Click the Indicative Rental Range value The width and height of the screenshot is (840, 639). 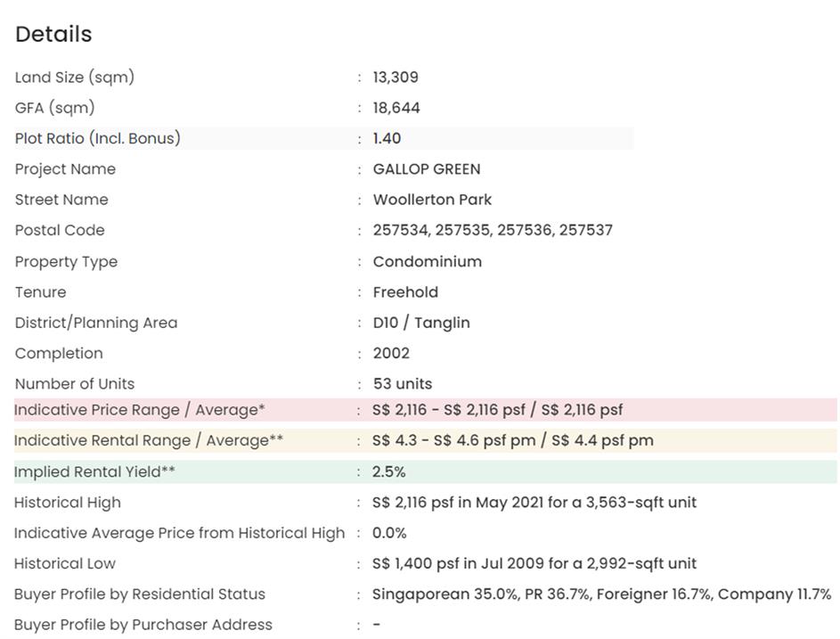(512, 440)
